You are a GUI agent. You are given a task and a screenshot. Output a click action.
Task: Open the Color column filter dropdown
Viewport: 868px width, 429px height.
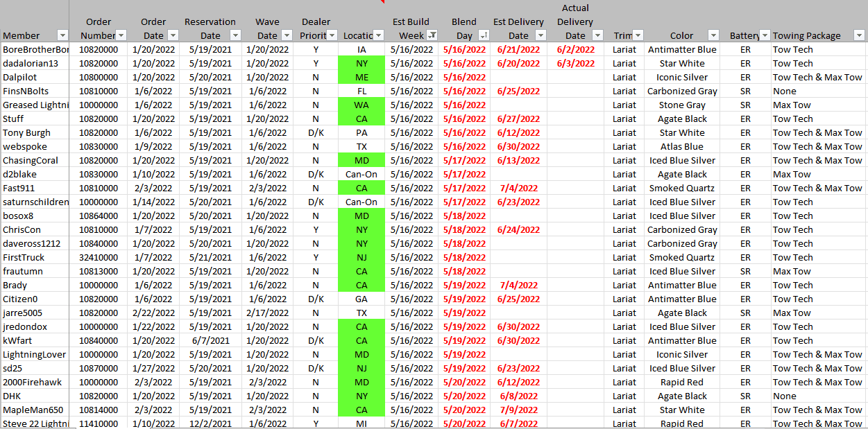pos(713,35)
